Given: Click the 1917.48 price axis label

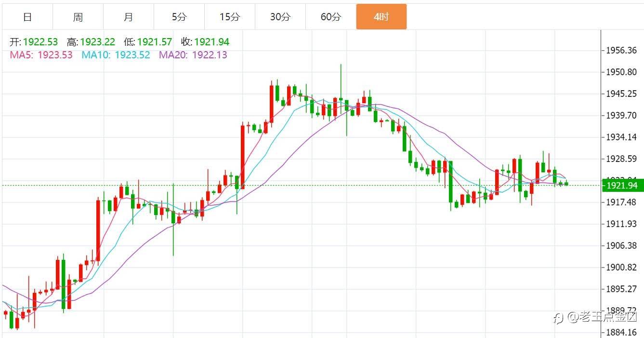Looking at the screenshot, I should 621,202.
